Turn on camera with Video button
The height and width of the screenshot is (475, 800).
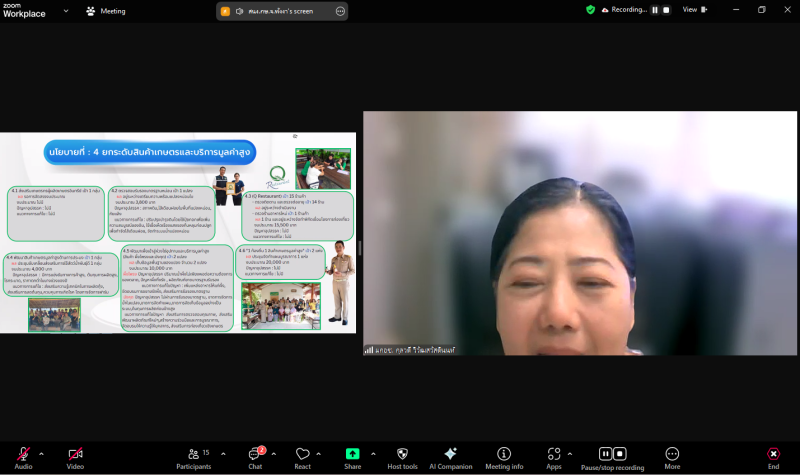[x=75, y=454]
